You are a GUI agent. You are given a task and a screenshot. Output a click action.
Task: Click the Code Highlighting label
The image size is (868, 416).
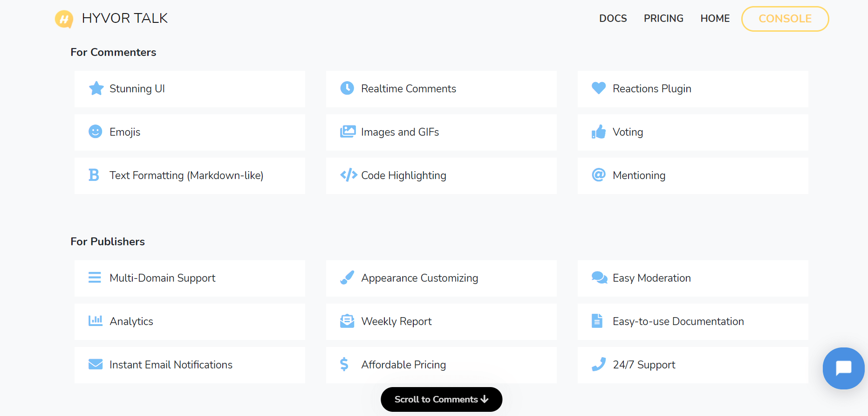pos(403,175)
